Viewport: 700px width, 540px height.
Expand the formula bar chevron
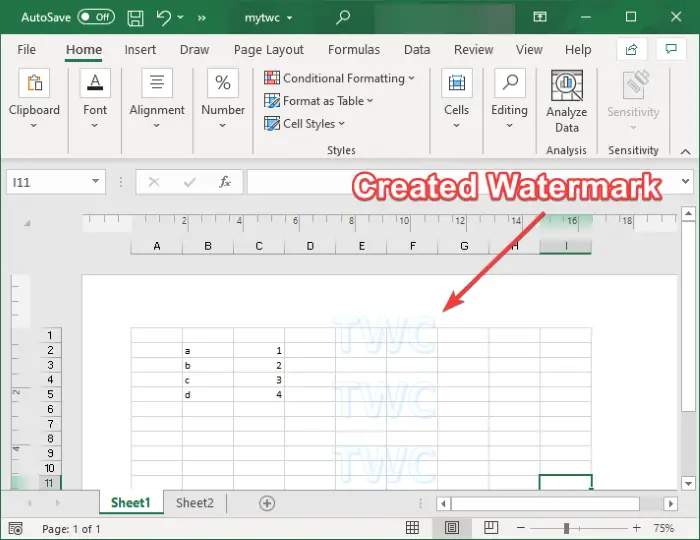coord(685,181)
